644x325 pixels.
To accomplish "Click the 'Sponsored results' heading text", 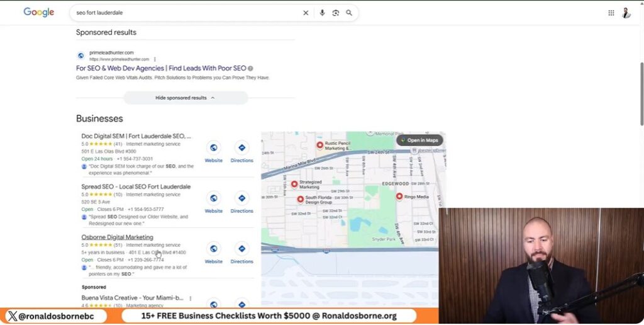I will 106,32.
